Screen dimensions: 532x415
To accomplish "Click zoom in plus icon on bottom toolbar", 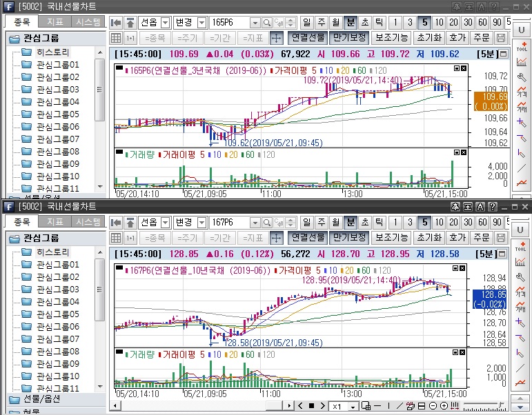I will (x=444, y=406).
